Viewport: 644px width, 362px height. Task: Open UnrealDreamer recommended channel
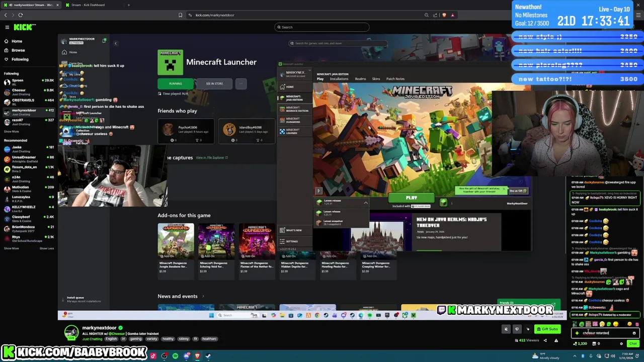(29, 159)
